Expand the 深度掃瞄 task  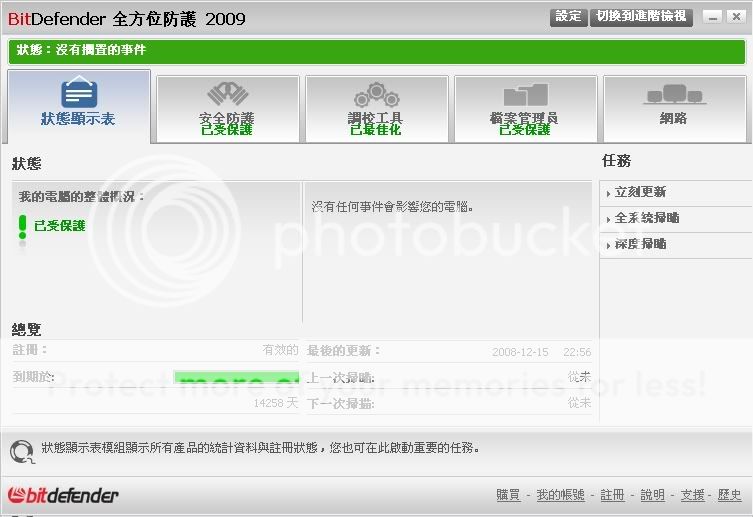click(x=641, y=244)
